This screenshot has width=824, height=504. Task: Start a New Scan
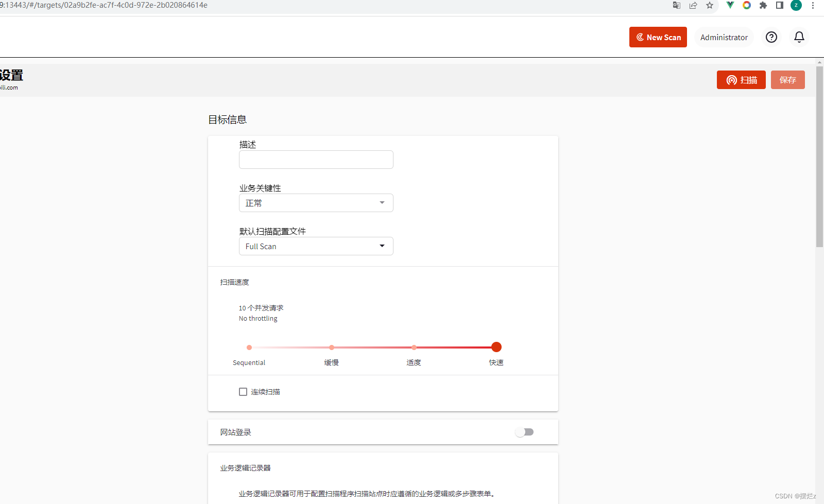[658, 37]
